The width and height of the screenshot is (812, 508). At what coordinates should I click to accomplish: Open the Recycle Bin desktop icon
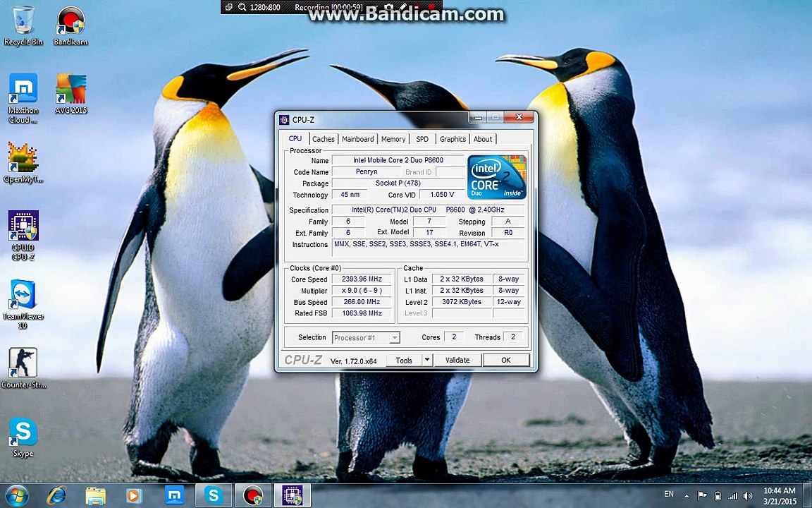23,26
